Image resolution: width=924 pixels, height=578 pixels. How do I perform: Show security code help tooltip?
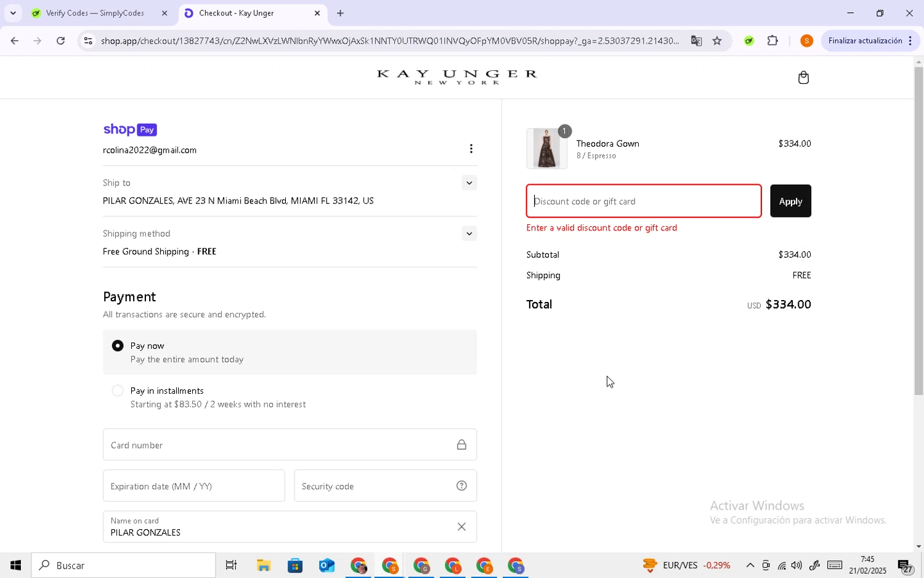click(461, 486)
